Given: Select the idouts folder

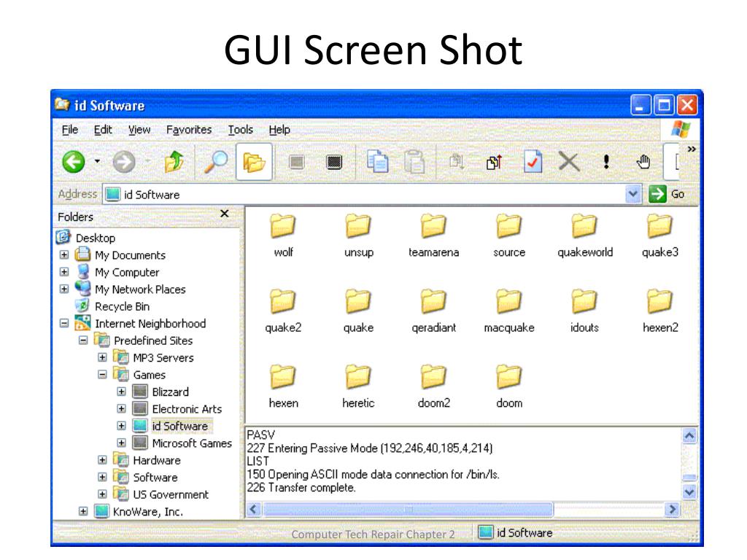Looking at the screenshot, I should click(584, 311).
